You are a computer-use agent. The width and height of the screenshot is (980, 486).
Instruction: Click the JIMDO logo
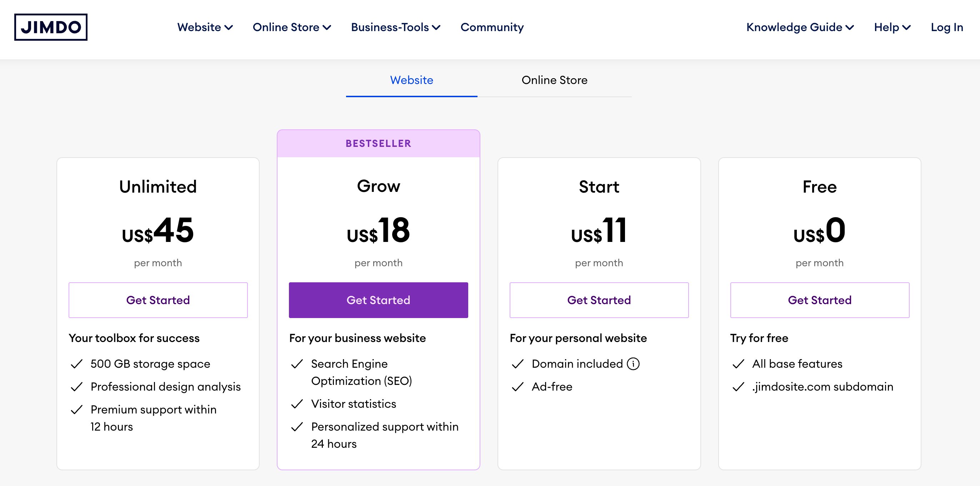[x=51, y=27]
